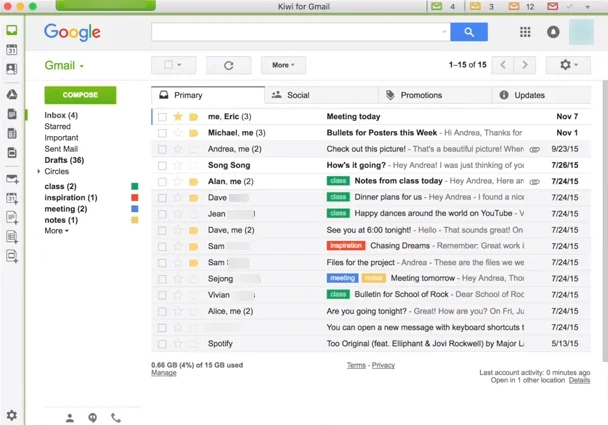This screenshot has width=608, height=425.
Task: Expand the Circles section in the sidebar
Action: click(39, 172)
